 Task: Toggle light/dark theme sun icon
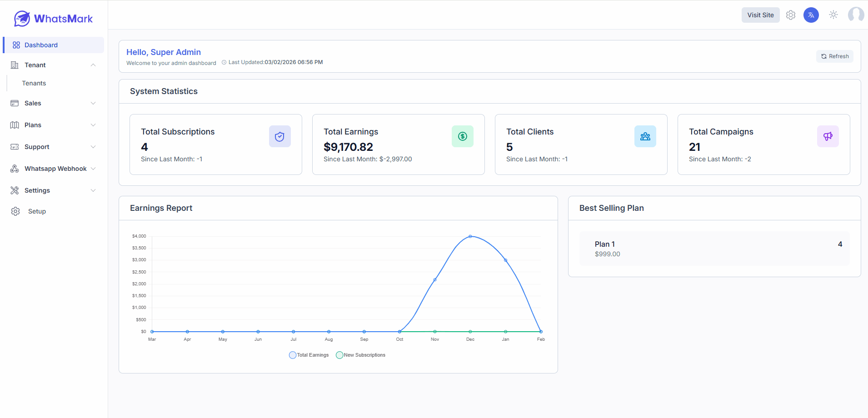click(833, 15)
